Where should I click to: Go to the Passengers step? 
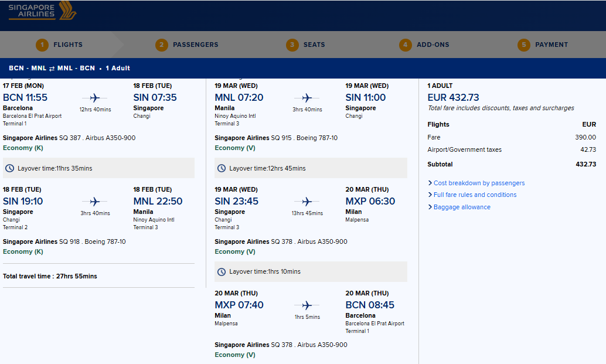[x=187, y=45]
